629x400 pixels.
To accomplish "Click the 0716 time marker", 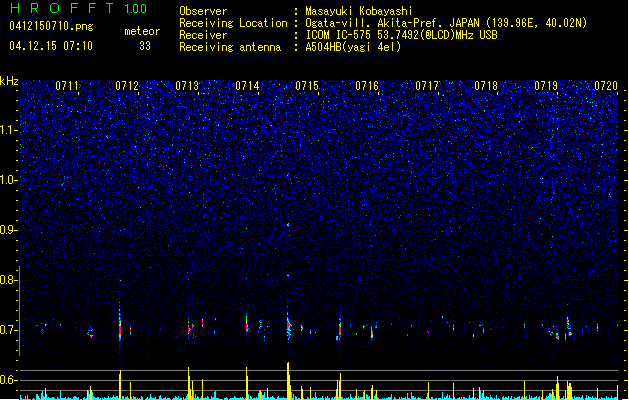I will pos(367,86).
